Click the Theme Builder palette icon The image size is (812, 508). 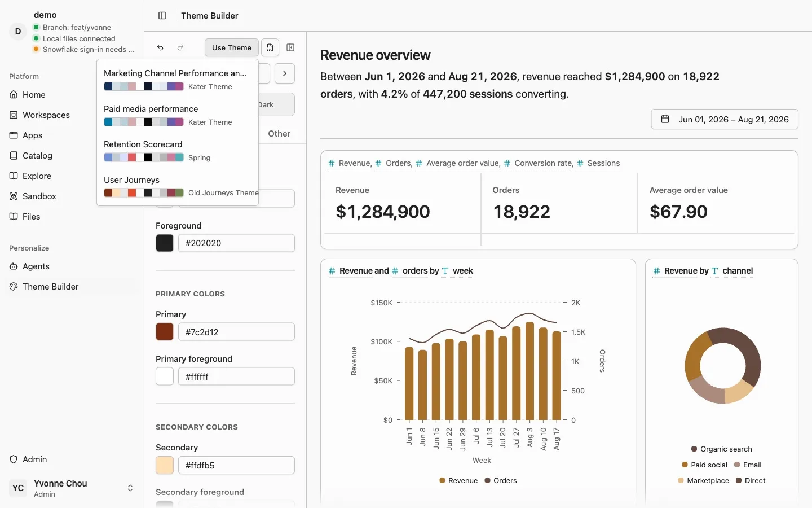(x=14, y=287)
